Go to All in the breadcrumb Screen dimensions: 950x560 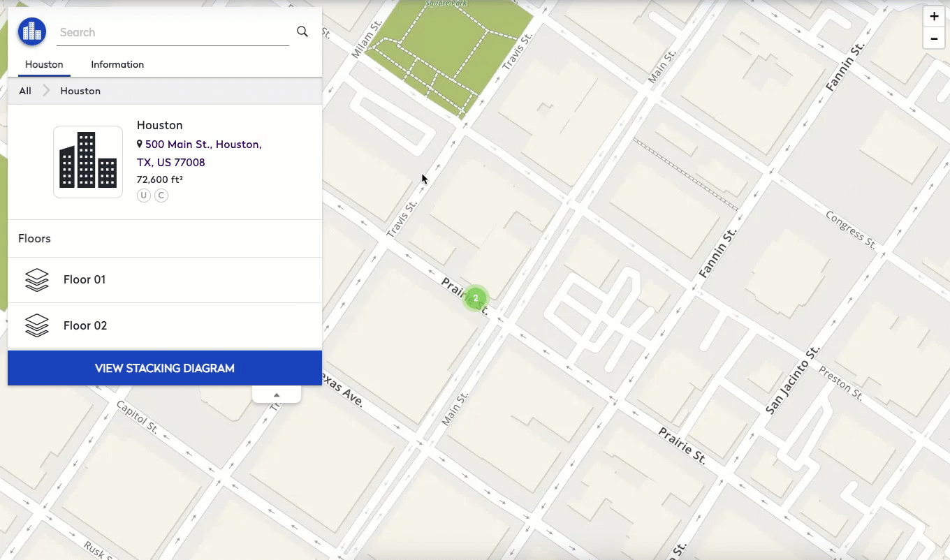pyautogui.click(x=25, y=91)
